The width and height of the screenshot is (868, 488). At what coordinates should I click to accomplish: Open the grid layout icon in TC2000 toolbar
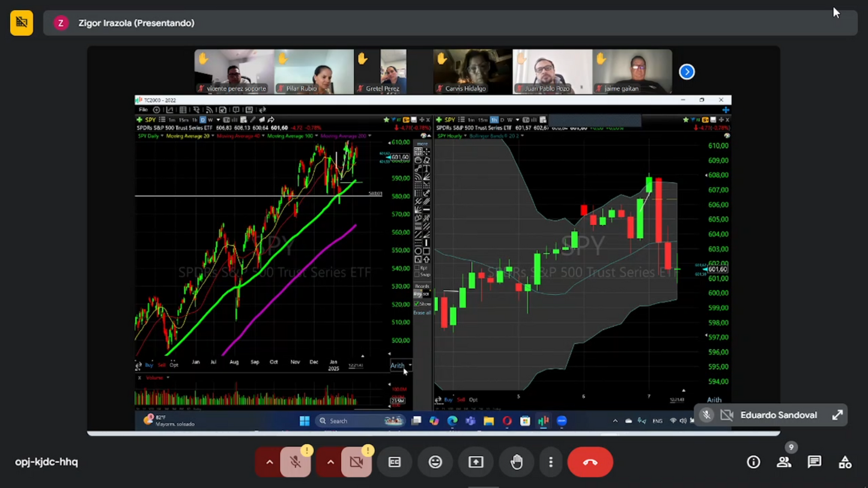183,109
